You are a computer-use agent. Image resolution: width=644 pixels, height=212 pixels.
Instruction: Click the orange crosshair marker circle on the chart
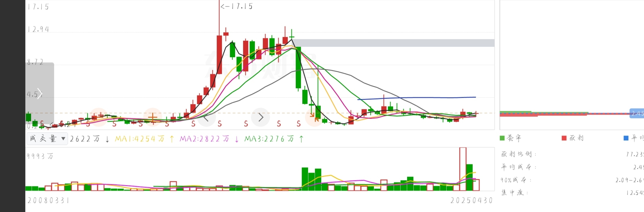tap(153, 118)
